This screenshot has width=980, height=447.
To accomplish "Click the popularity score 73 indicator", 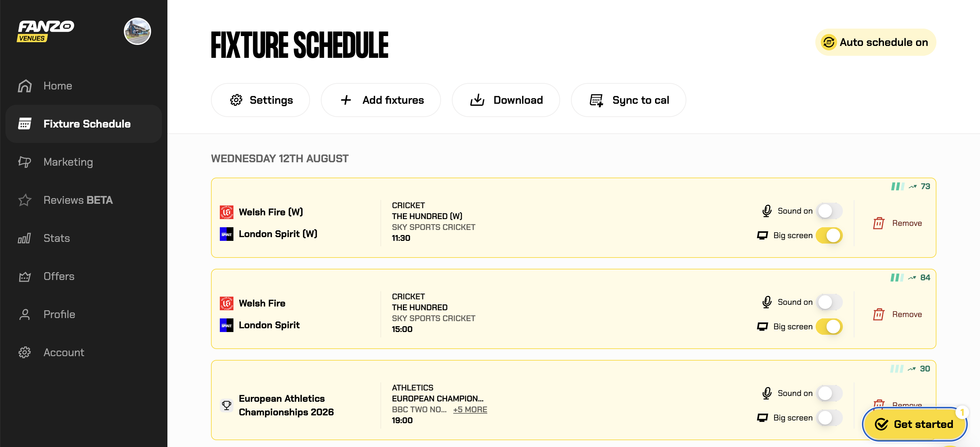I will (x=910, y=186).
